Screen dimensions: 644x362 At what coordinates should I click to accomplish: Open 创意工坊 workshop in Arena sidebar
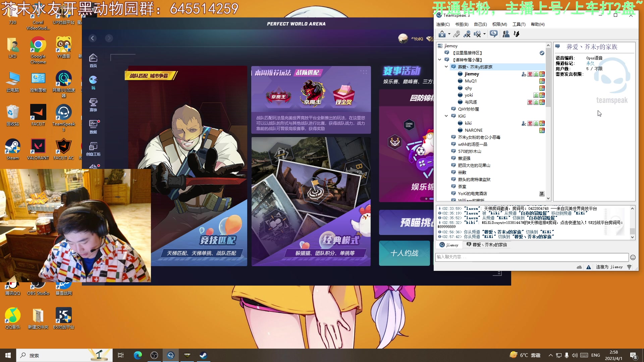[x=93, y=149]
